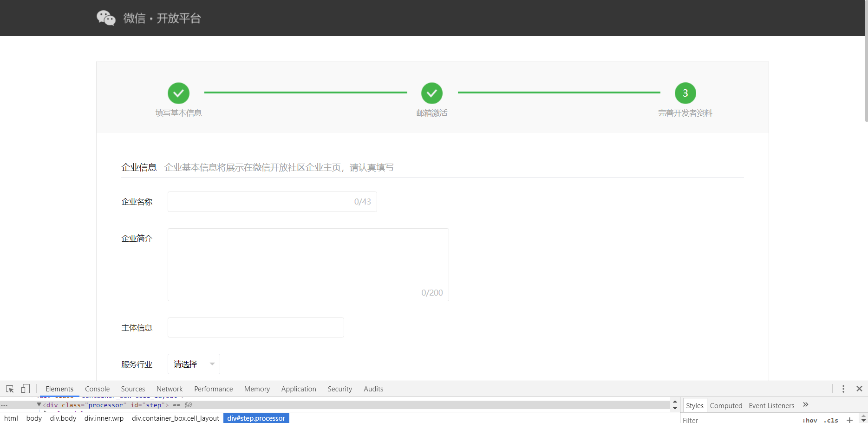This screenshot has height=423, width=868.
Task: Switch to the Console tab
Action: click(x=97, y=389)
